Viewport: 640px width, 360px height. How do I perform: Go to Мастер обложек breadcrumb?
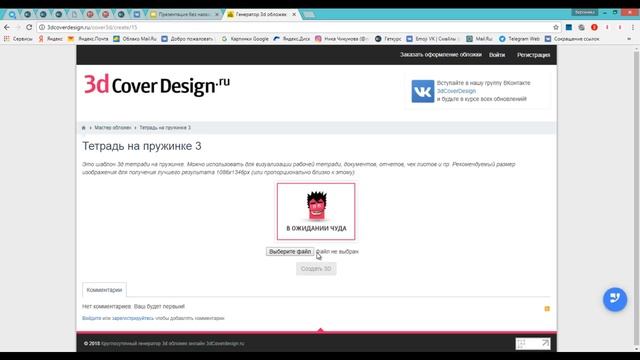tap(113, 128)
